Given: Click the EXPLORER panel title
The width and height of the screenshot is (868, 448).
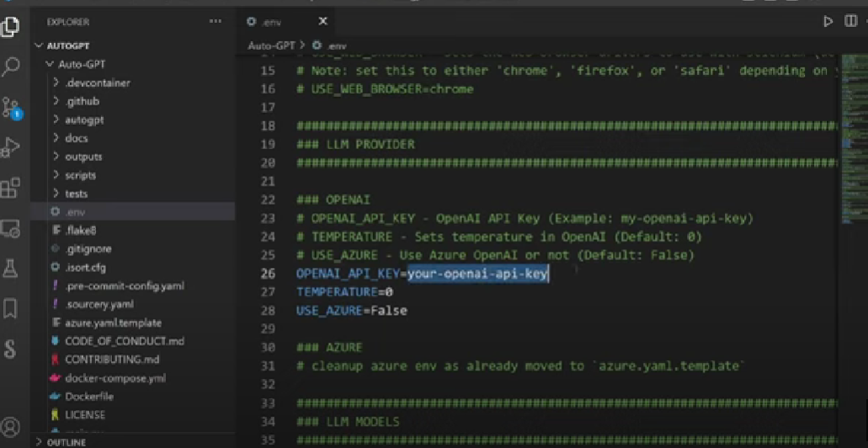Looking at the screenshot, I should (x=68, y=22).
